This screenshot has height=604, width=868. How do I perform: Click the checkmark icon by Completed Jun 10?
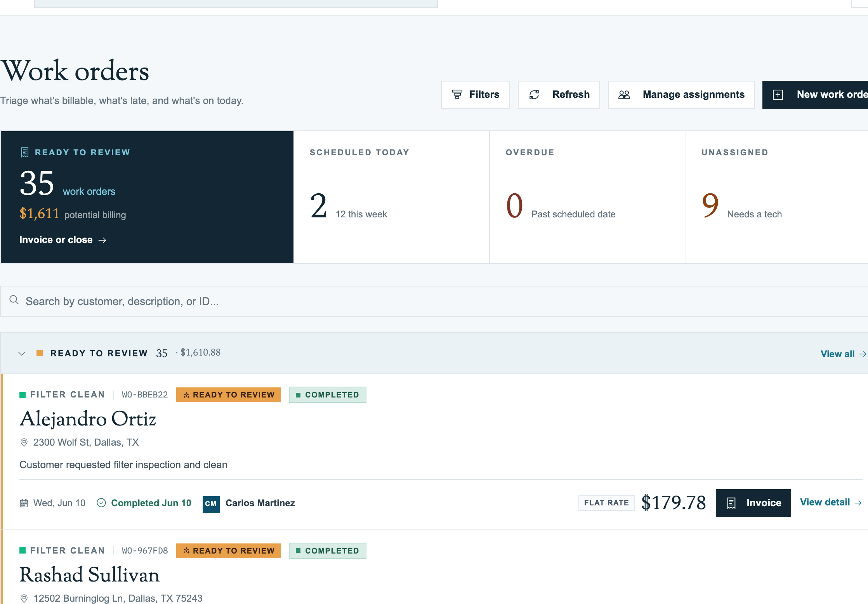101,503
